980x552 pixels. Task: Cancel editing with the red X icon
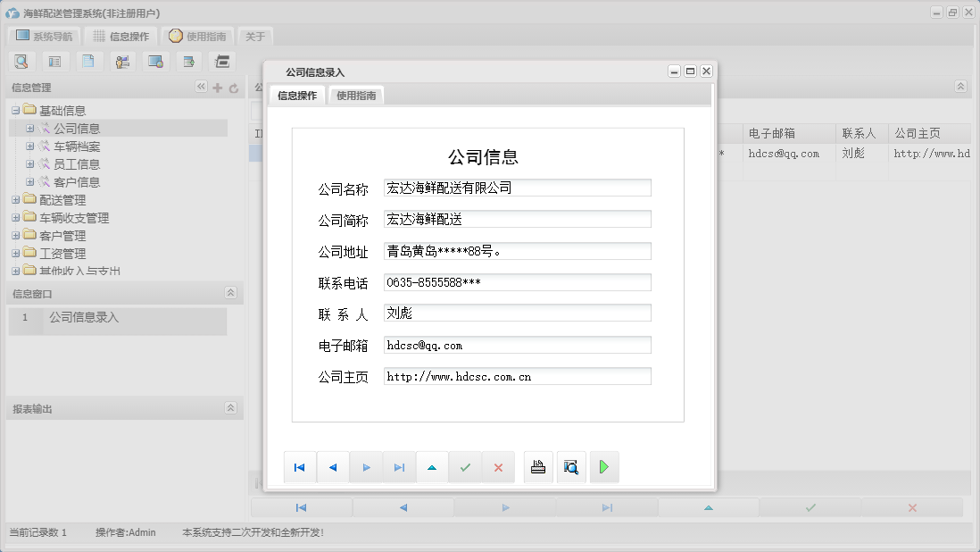point(498,466)
